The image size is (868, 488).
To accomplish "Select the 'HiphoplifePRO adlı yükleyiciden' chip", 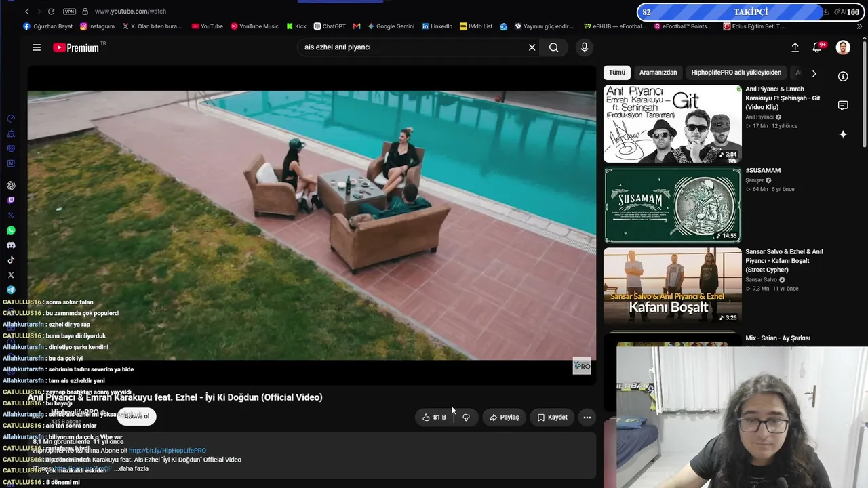I will point(736,73).
